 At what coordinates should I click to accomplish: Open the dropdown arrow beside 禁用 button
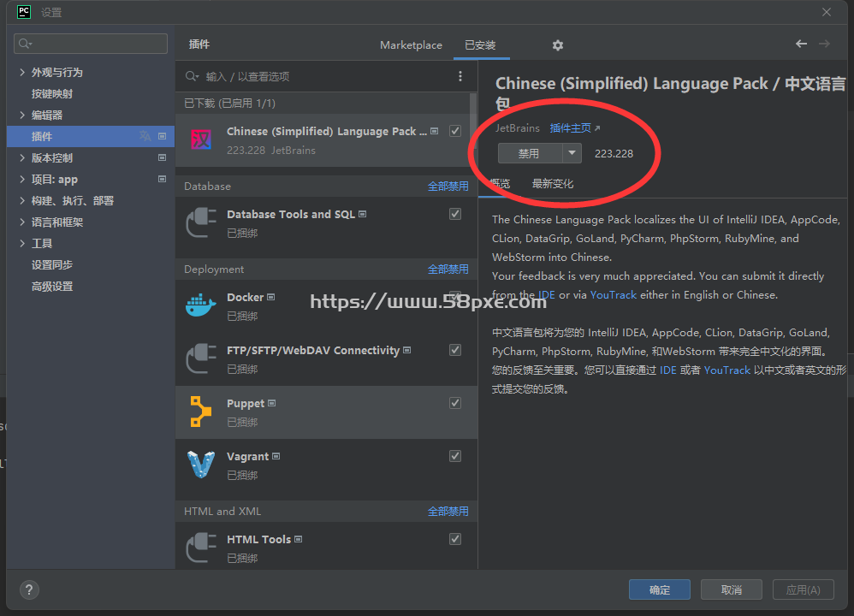pyautogui.click(x=572, y=153)
